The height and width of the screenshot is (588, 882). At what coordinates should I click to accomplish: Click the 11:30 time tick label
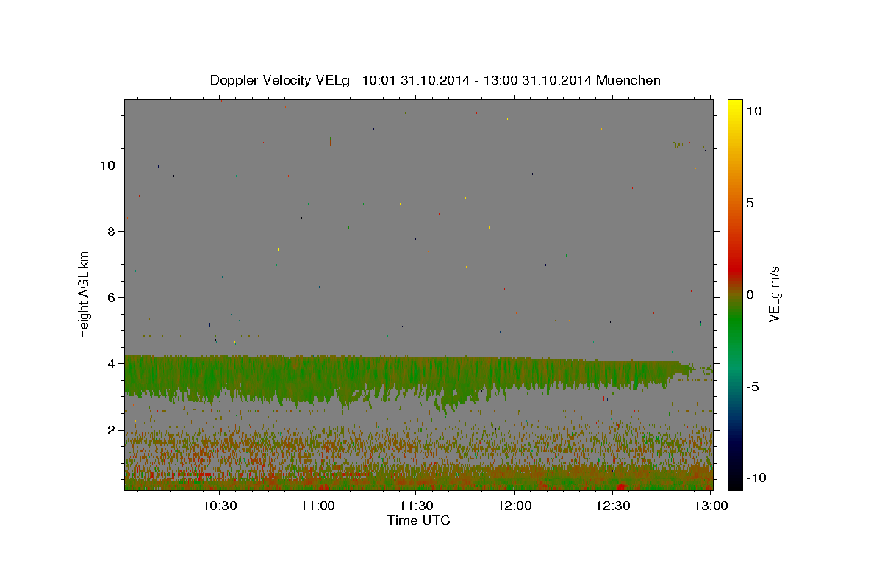[x=416, y=506]
